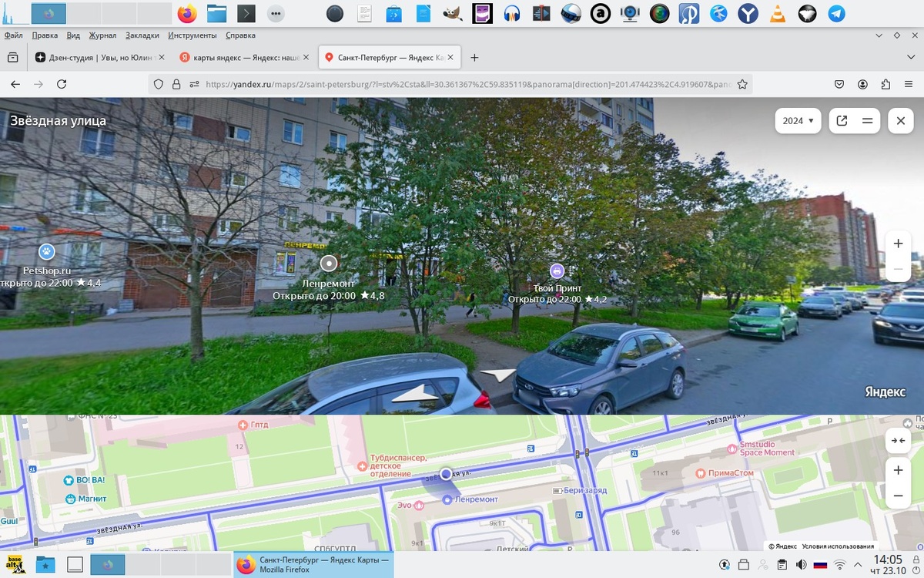Reload the current Yandex Maps page

click(x=62, y=84)
